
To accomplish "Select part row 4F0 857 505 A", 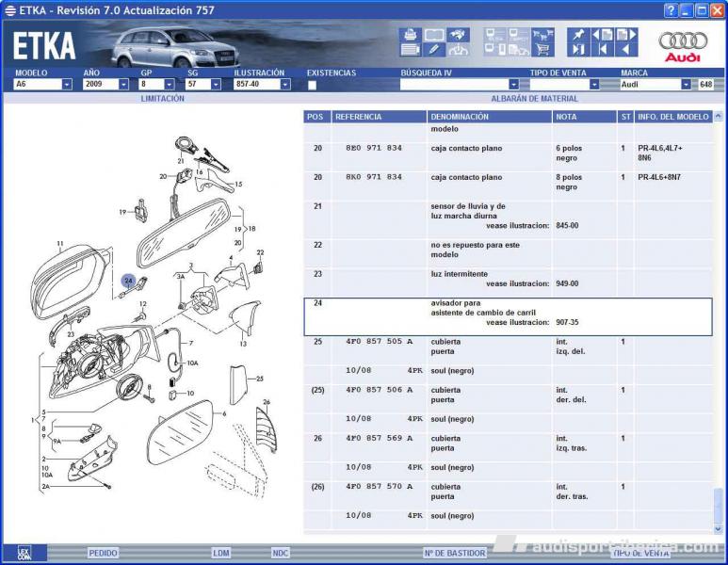I will coord(379,342).
